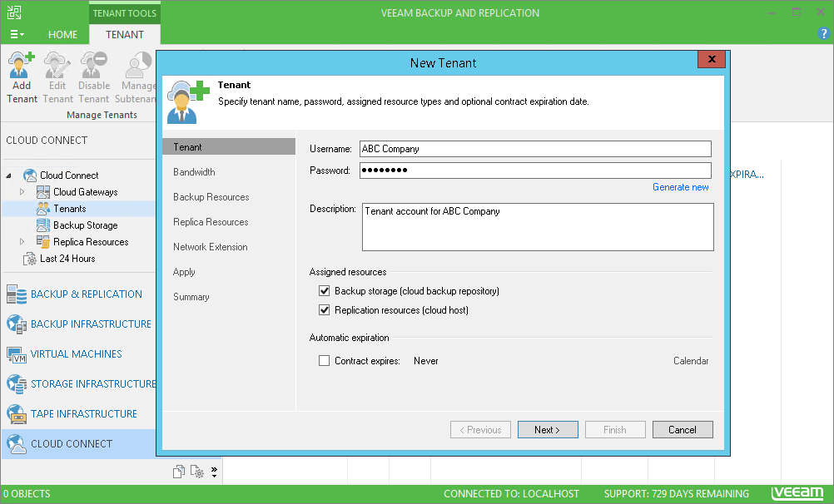Expand the Replica Resources tree node
The image size is (834, 504).
click(22, 241)
